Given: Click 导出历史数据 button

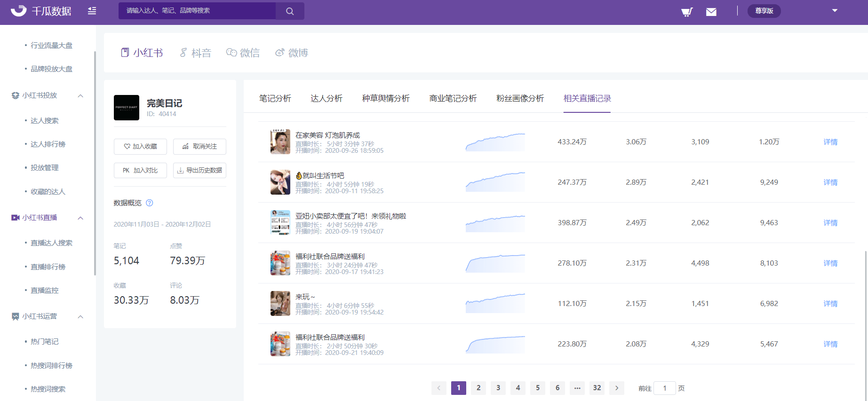Looking at the screenshot, I should 199,170.
